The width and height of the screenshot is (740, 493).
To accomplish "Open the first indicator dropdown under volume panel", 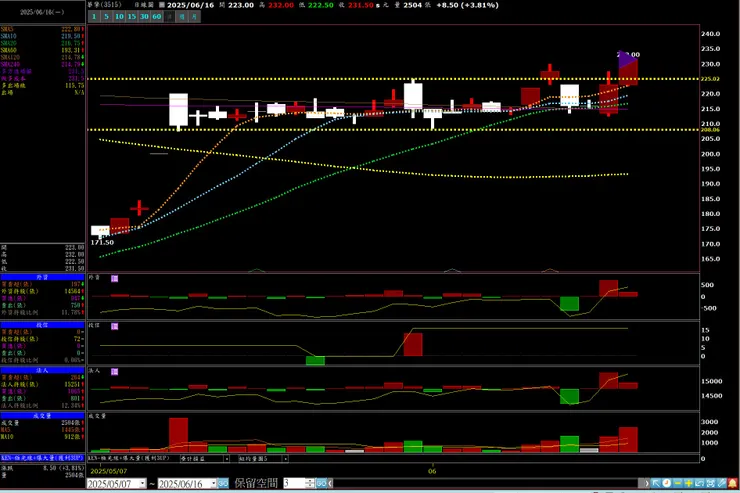I will (x=226, y=459).
